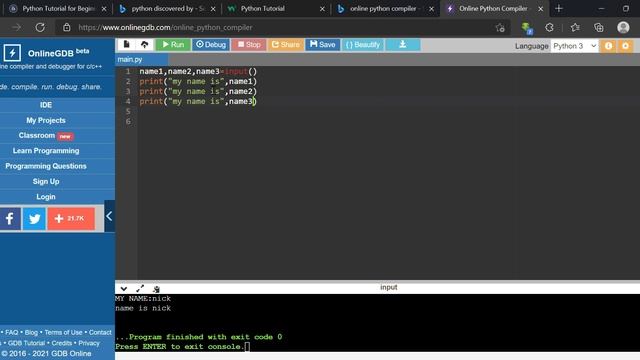
Task: Run the Python program
Action: (x=173, y=44)
